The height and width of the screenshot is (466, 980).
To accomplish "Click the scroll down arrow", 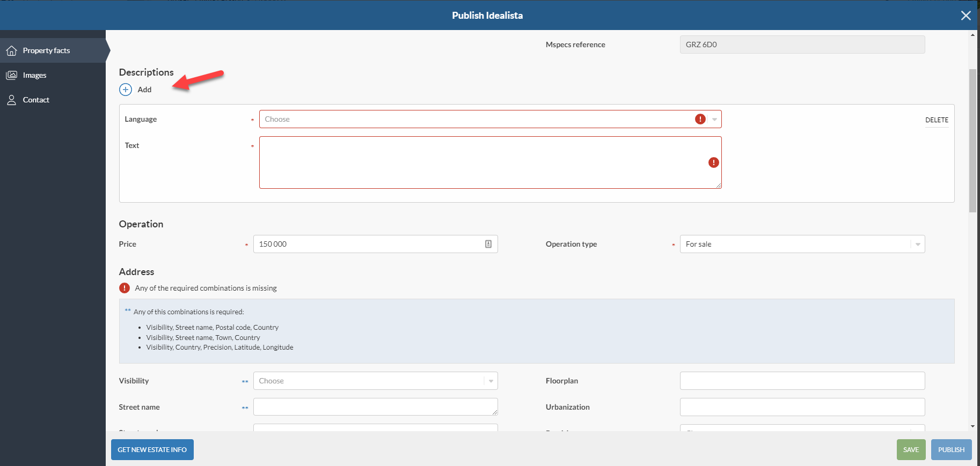I will pyautogui.click(x=972, y=426).
